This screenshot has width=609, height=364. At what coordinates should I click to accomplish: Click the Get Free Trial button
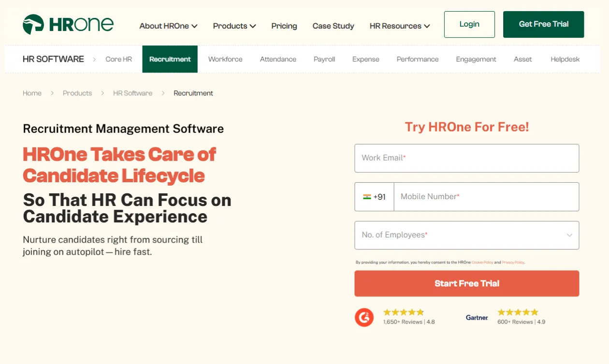pos(543,24)
